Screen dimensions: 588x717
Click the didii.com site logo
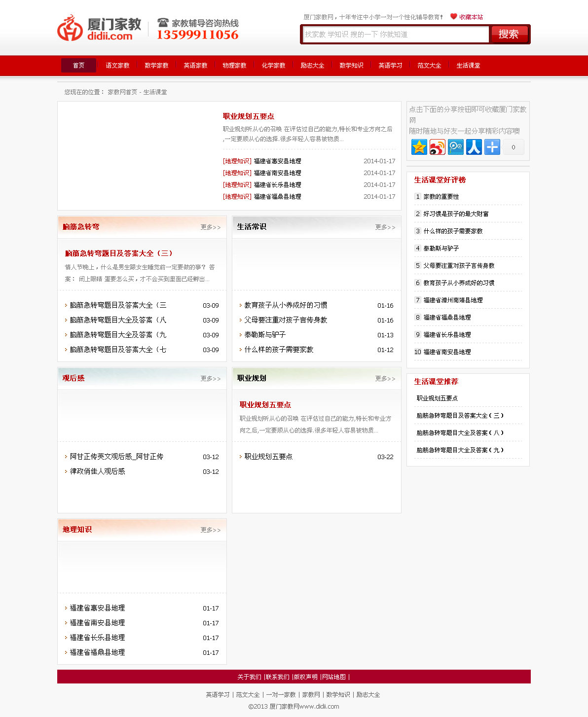point(100,28)
